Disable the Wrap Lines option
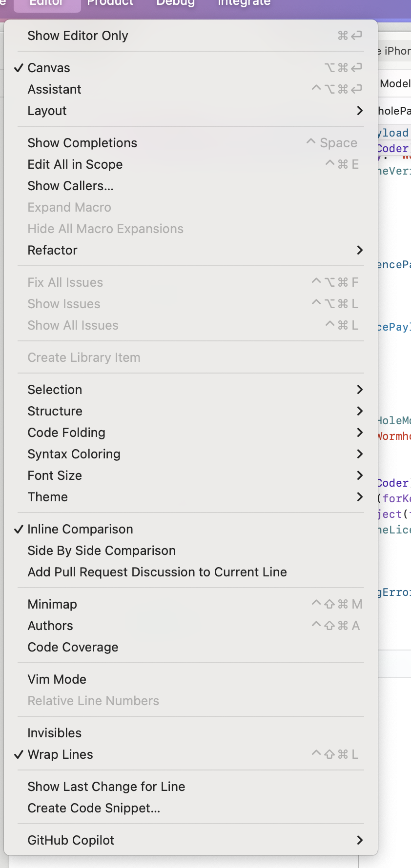This screenshot has width=411, height=868. point(60,754)
